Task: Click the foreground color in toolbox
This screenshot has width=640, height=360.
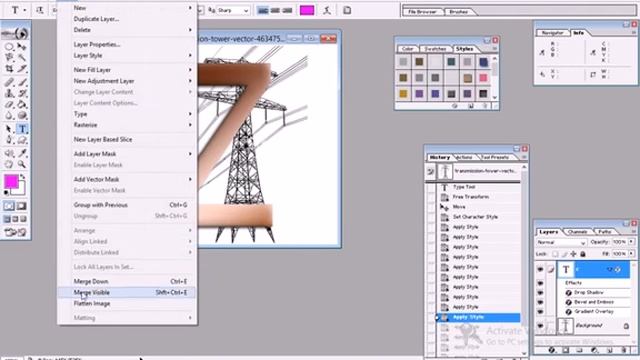Action: tap(11, 181)
